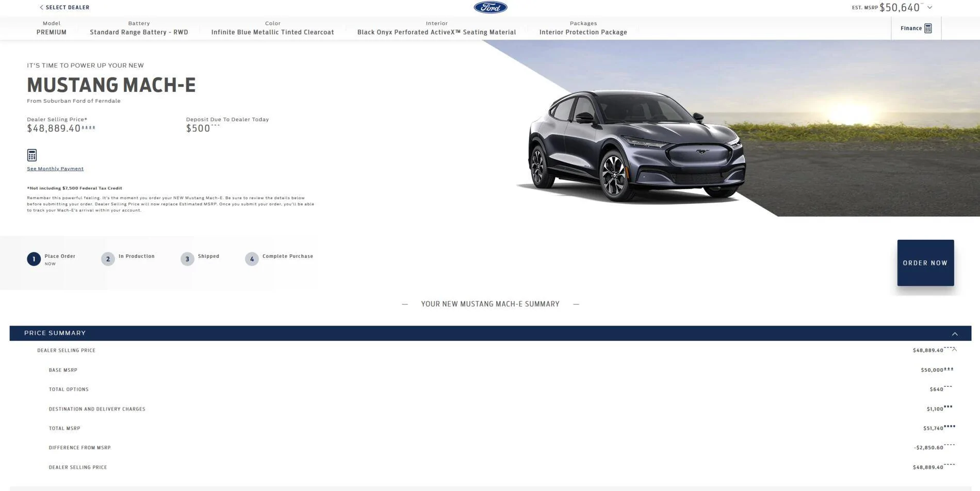Click the Federal Tax Credit note
Viewport: 980px width, 491px height.
[x=75, y=188]
